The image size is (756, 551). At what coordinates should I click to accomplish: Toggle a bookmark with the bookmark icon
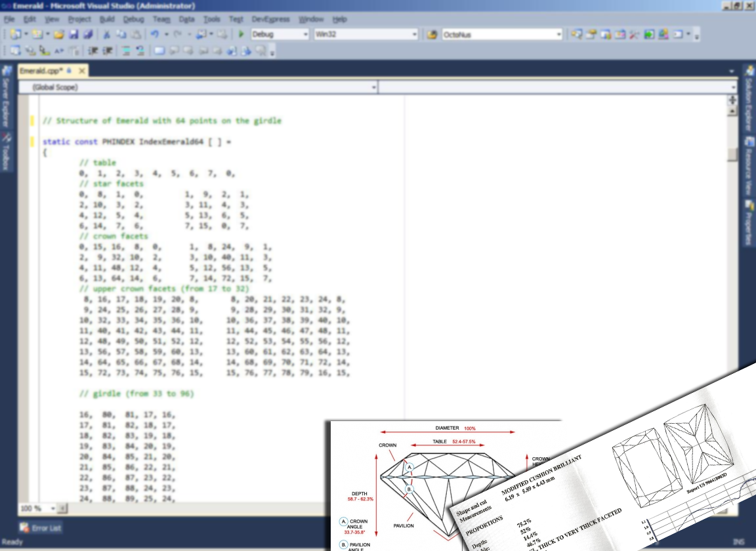pos(159,51)
